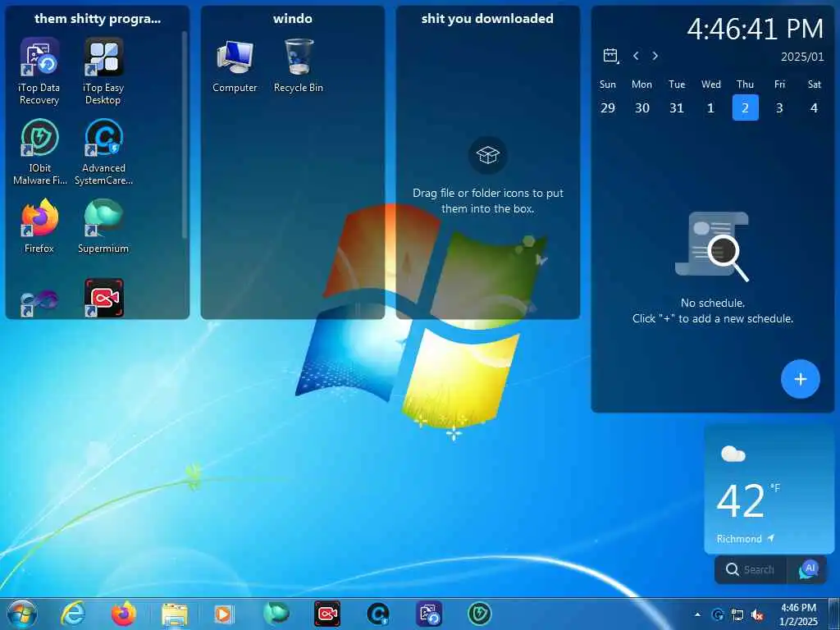This screenshot has width=840, height=630.
Task: Click the 2025/01 month label
Action: pos(802,57)
